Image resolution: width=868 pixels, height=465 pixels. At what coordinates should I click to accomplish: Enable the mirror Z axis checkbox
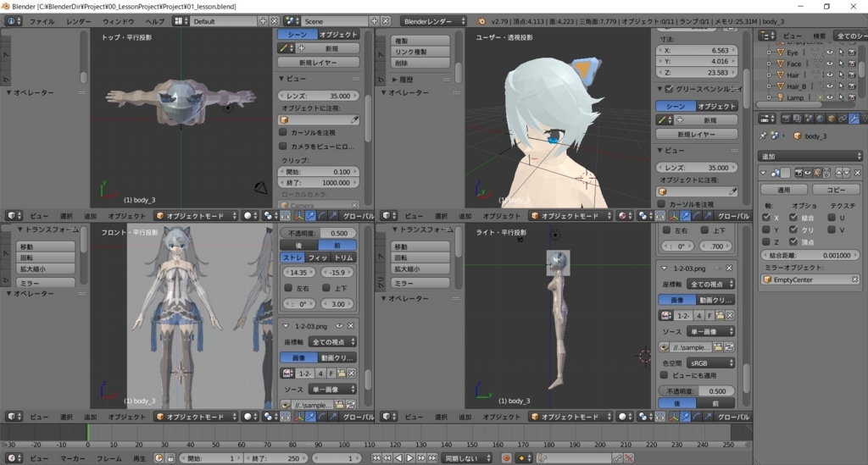pyautogui.click(x=766, y=241)
